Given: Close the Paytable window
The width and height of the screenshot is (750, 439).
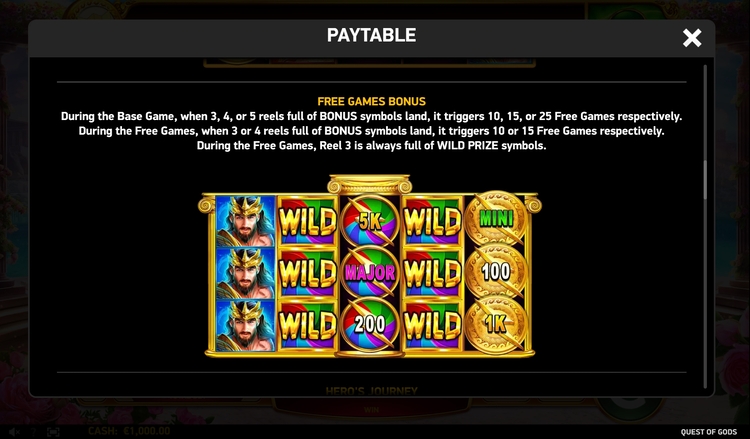Looking at the screenshot, I should click(692, 38).
